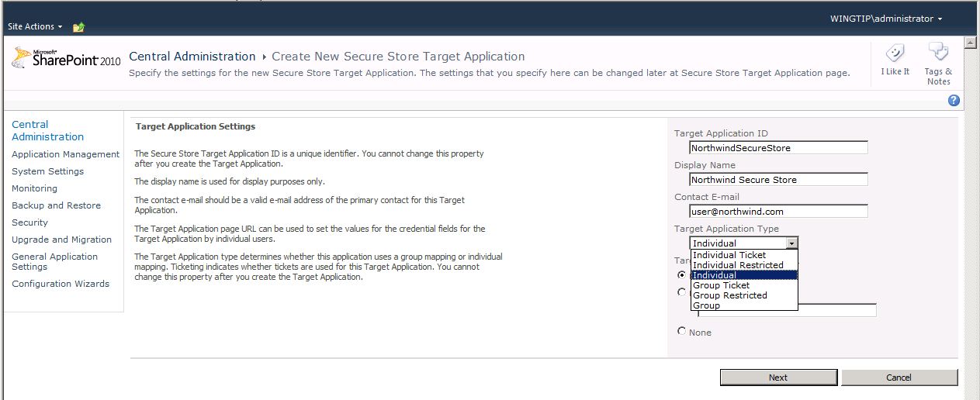Click the Display Name input field

click(x=778, y=179)
